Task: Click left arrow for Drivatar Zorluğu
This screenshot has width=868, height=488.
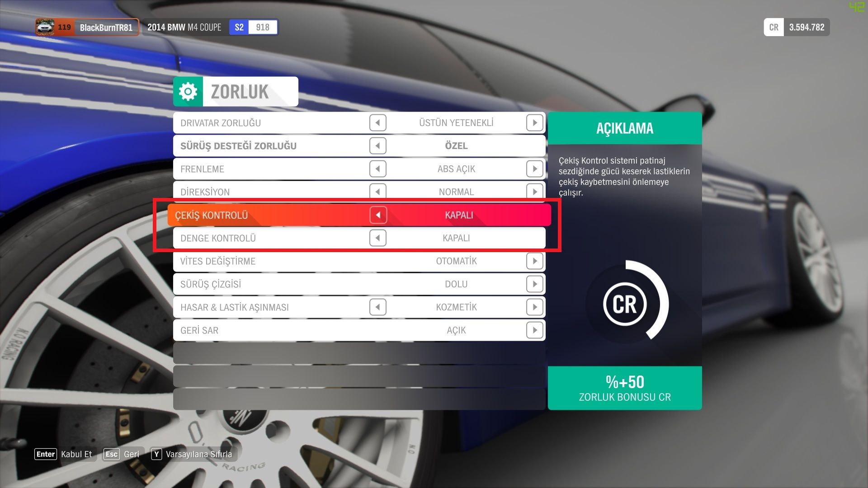Action: point(377,123)
